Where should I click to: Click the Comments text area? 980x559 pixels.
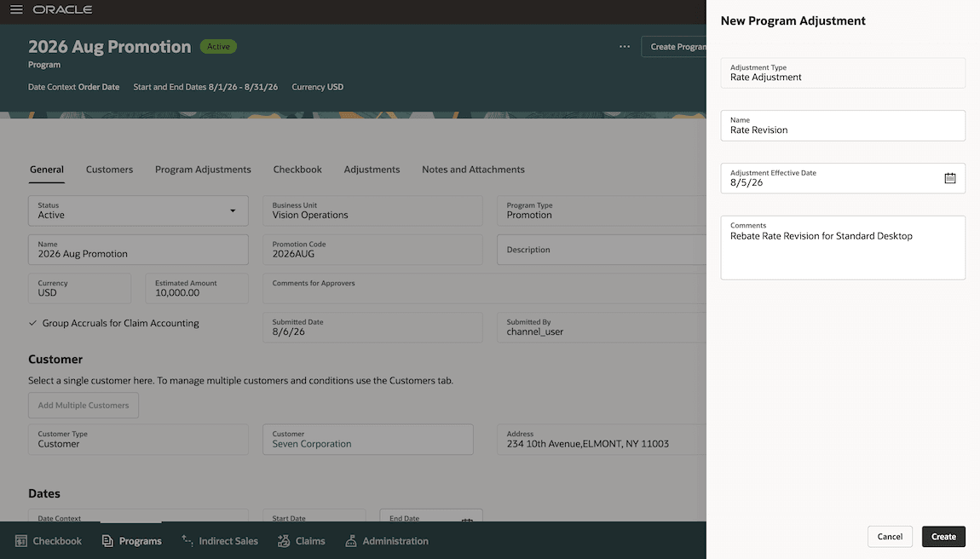coord(843,248)
